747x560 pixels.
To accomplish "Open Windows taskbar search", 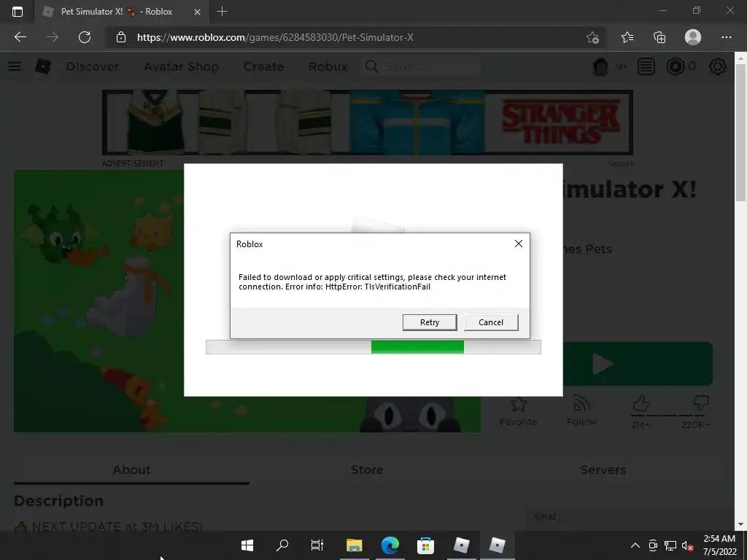I will click(282, 545).
